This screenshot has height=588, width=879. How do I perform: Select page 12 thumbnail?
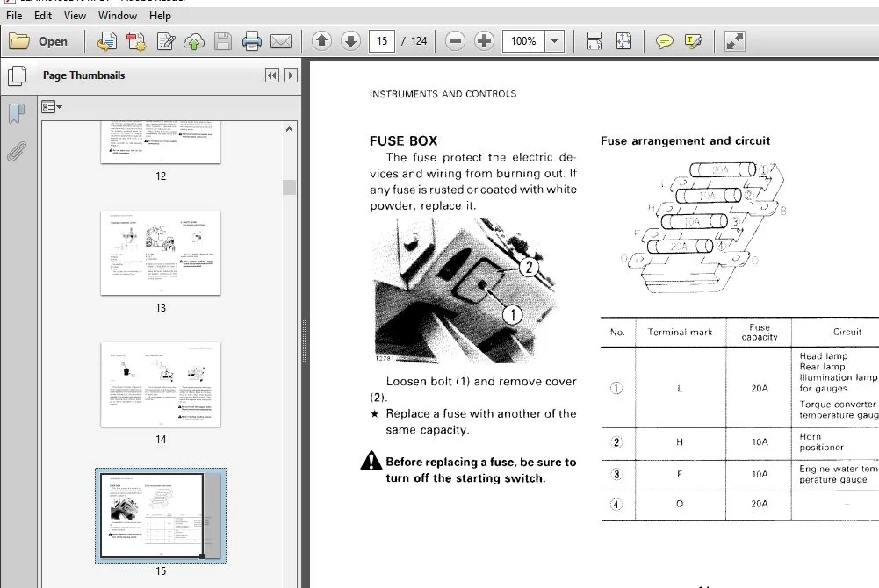pyautogui.click(x=161, y=142)
